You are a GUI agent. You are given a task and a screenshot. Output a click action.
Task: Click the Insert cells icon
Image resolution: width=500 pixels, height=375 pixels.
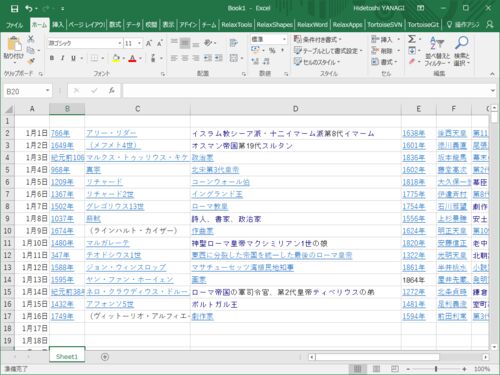pyautogui.click(x=375, y=40)
